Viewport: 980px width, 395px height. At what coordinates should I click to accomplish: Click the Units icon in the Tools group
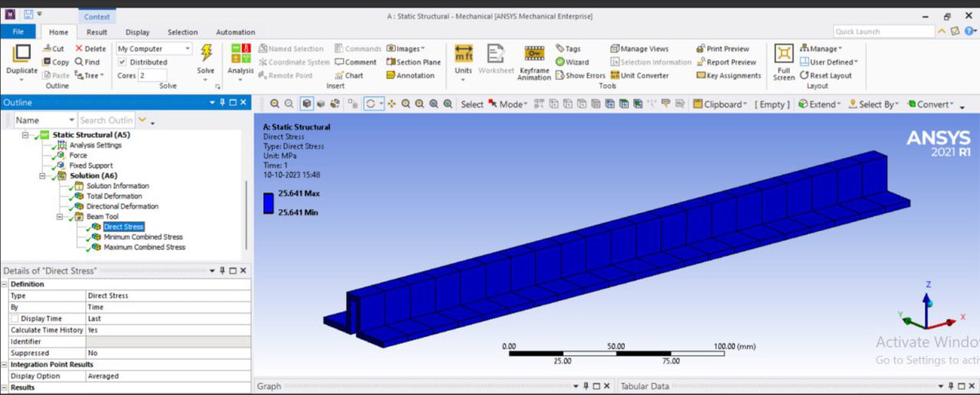tap(464, 54)
